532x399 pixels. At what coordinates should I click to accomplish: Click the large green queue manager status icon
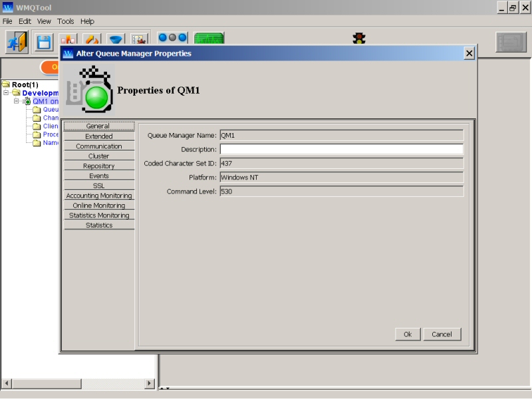pos(90,90)
